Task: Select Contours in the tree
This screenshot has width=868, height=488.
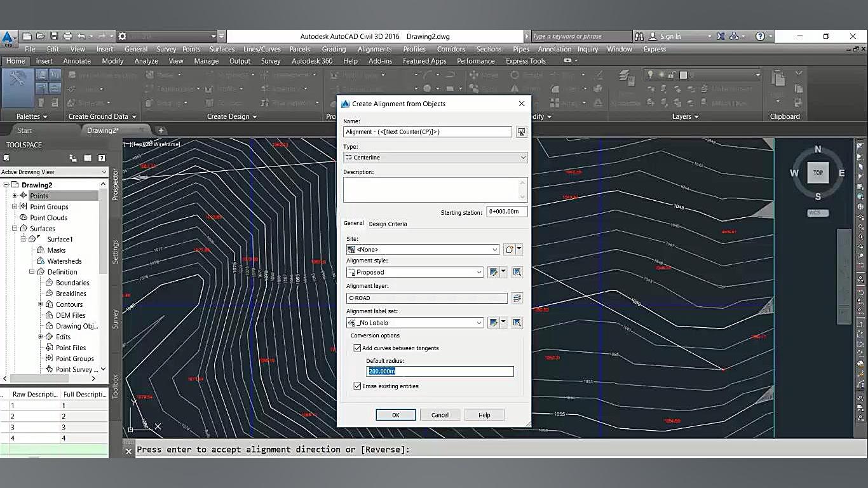Action: coord(69,304)
